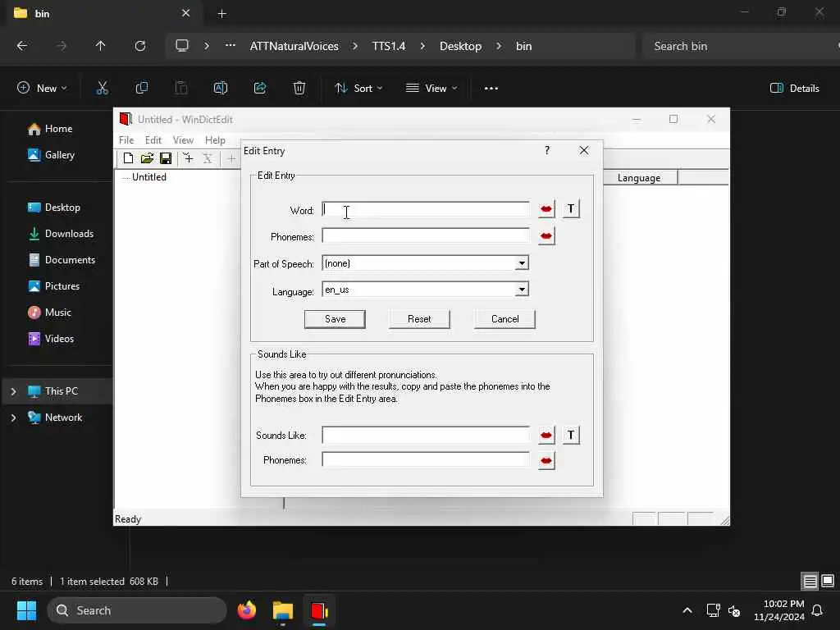840x630 pixels.
Task: Switch to large thumbnails view icon in Explorer
Action: coord(828,581)
